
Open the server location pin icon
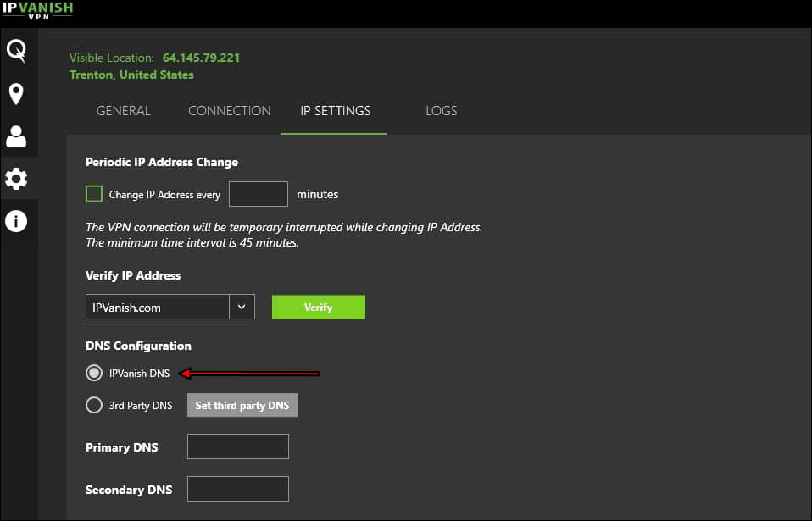pos(16,93)
